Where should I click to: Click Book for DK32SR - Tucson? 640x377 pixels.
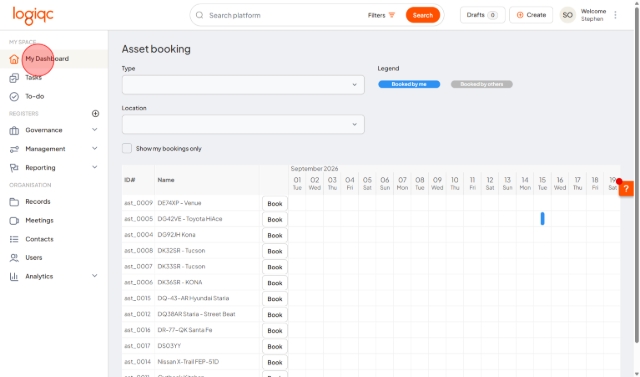click(275, 251)
